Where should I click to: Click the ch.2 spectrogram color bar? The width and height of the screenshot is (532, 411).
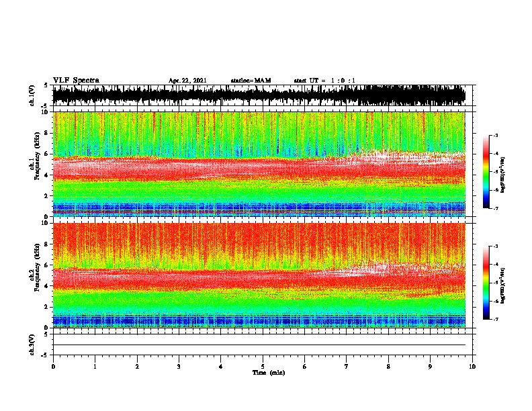[x=486, y=283]
